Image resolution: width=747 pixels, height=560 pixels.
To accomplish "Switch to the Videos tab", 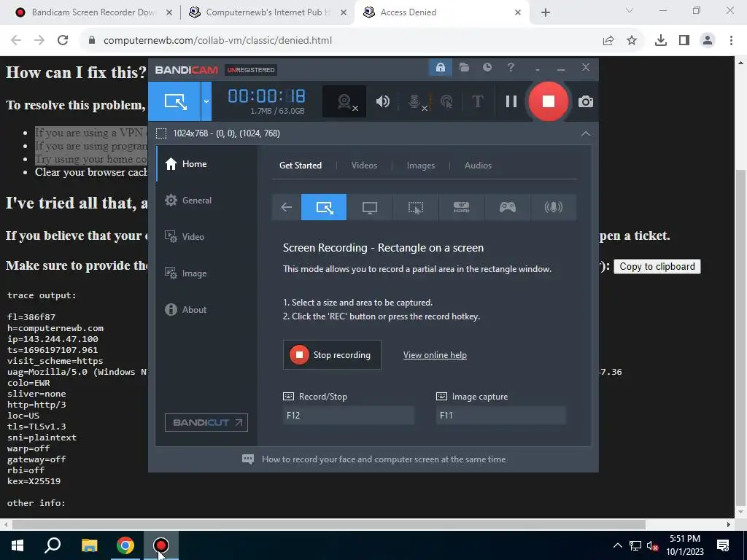I will [364, 166].
